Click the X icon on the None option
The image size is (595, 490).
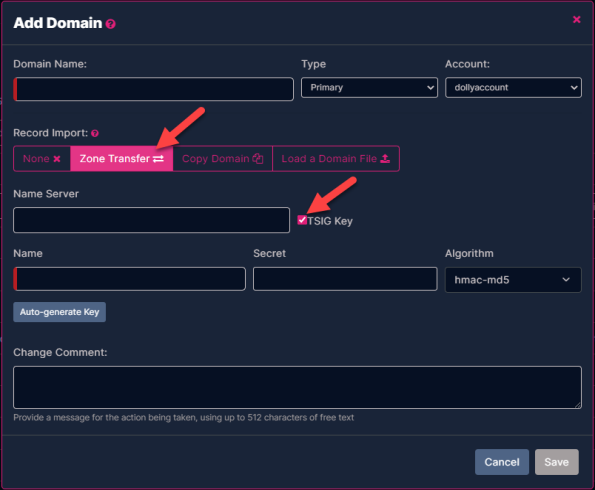pos(57,159)
